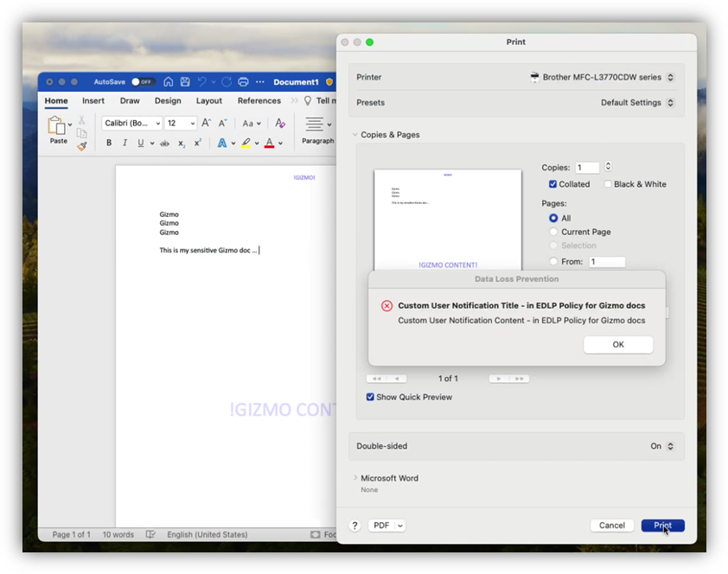Expand the Microsoft Word section
This screenshot has height=574, width=728.
point(355,478)
